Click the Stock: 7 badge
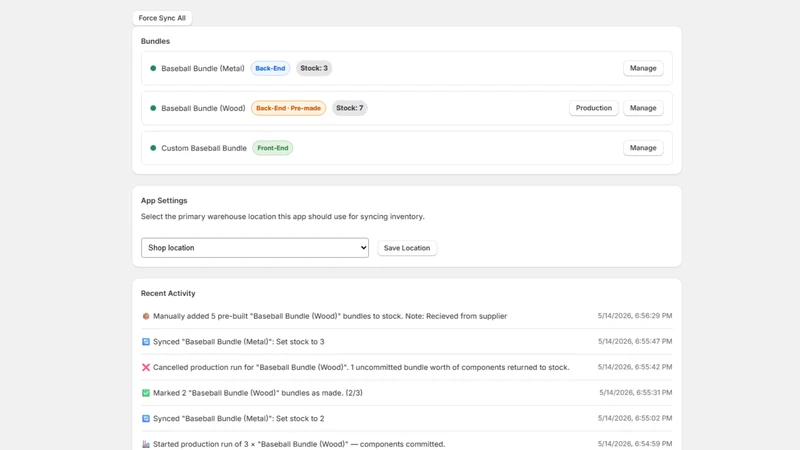Viewport: 800px width, 450px height. click(x=349, y=108)
